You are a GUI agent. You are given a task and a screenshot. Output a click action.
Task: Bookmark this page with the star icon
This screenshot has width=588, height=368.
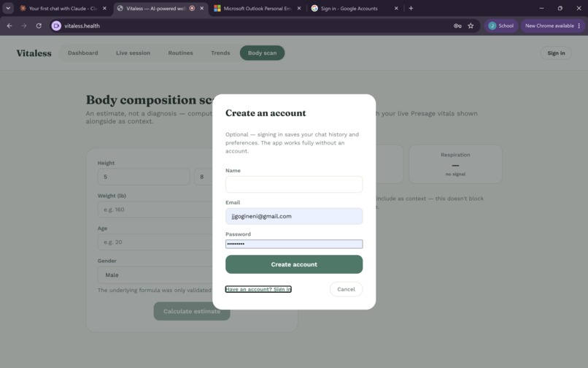(x=471, y=26)
